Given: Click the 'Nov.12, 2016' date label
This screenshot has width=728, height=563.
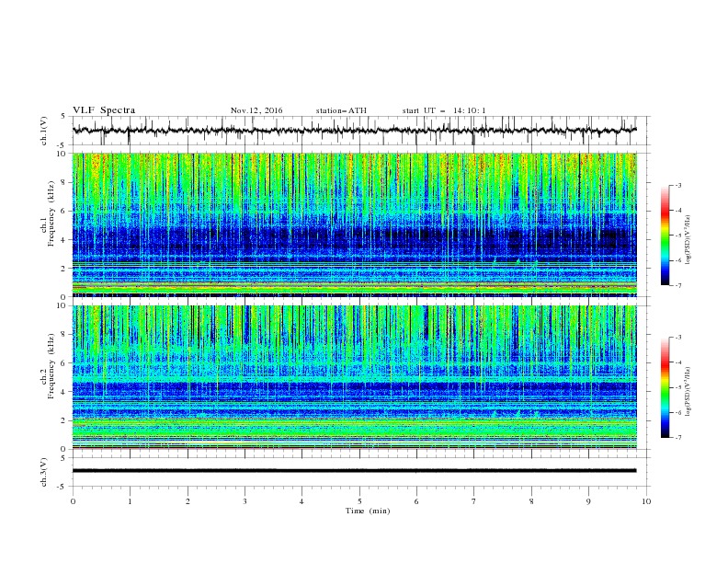Looking at the screenshot, I should click(x=256, y=110).
